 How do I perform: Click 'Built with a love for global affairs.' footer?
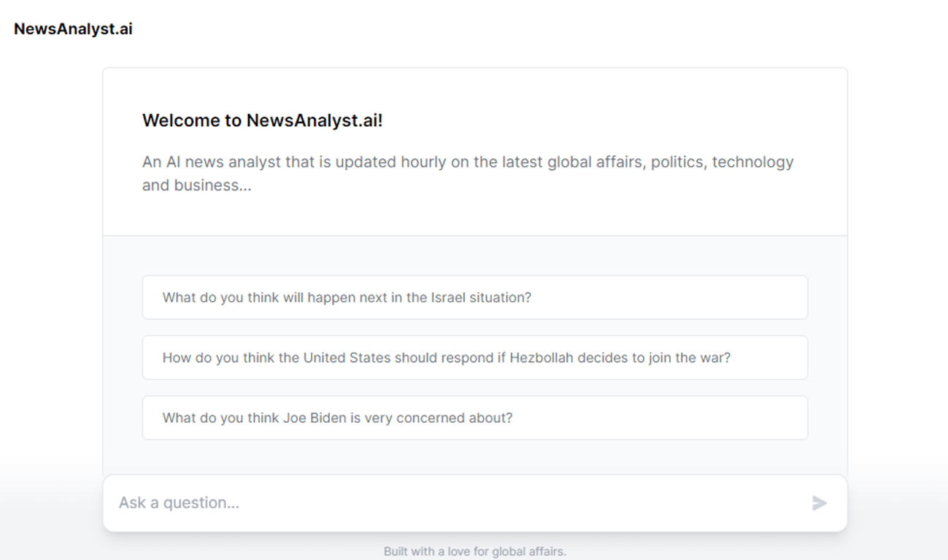[475, 552]
